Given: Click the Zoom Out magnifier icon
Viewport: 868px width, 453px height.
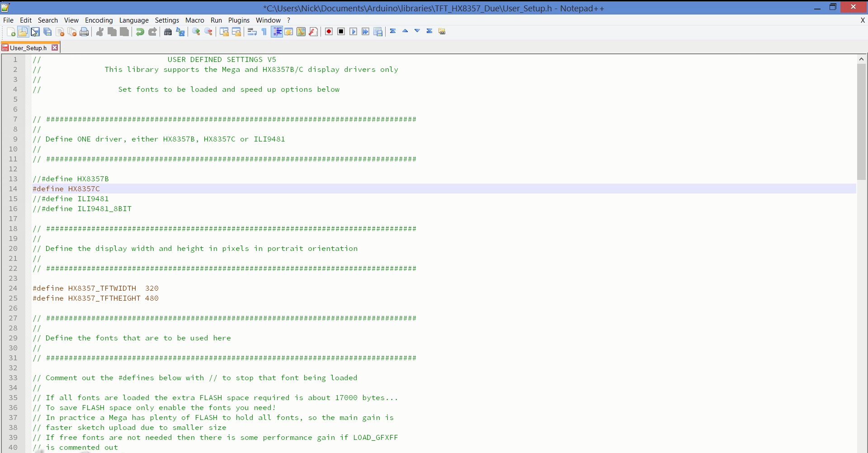Looking at the screenshot, I should pyautogui.click(x=208, y=32).
